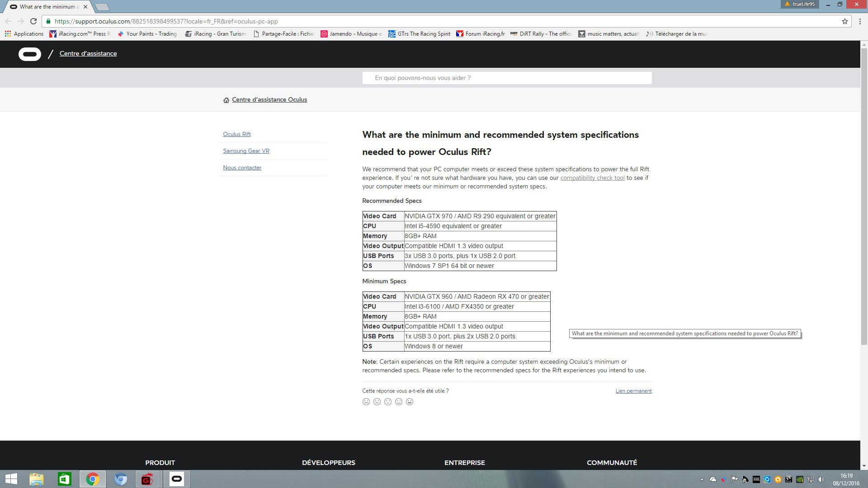The height and width of the screenshot is (488, 868).
Task: Click the 'Intel i3-6100 / AMD FX4350' cell
Action: click(477, 306)
